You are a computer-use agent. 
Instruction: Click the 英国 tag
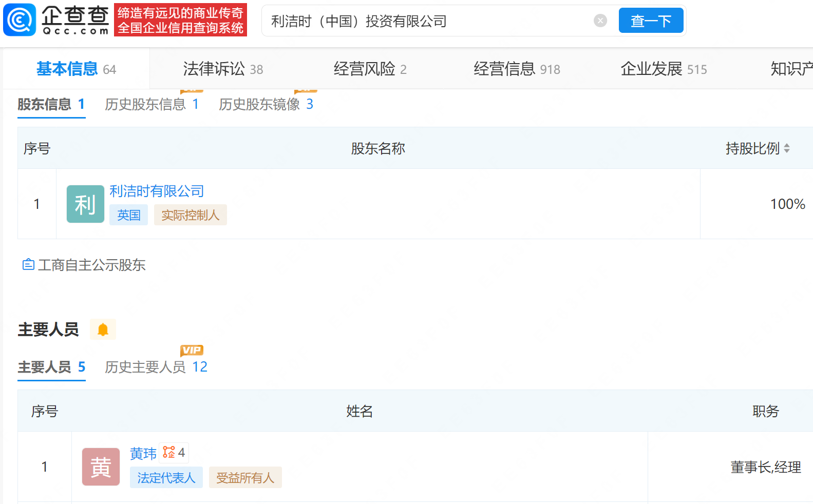tap(128, 215)
